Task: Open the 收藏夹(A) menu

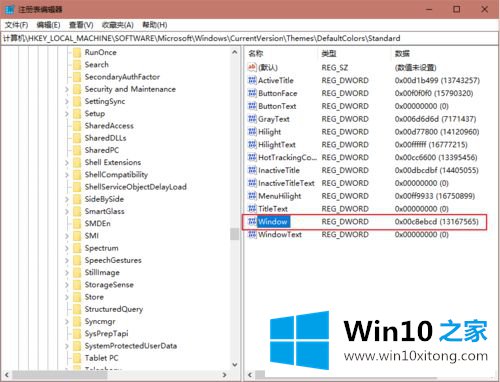Action: pos(118,25)
